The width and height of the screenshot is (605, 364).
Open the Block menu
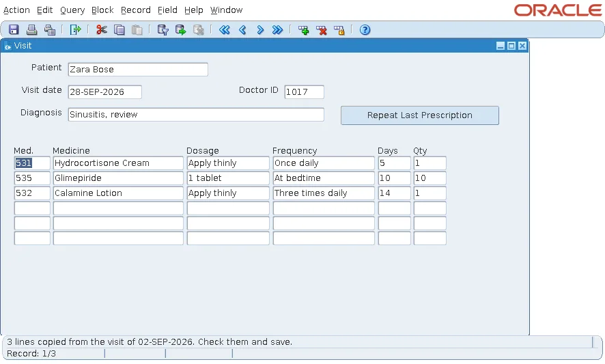[102, 10]
